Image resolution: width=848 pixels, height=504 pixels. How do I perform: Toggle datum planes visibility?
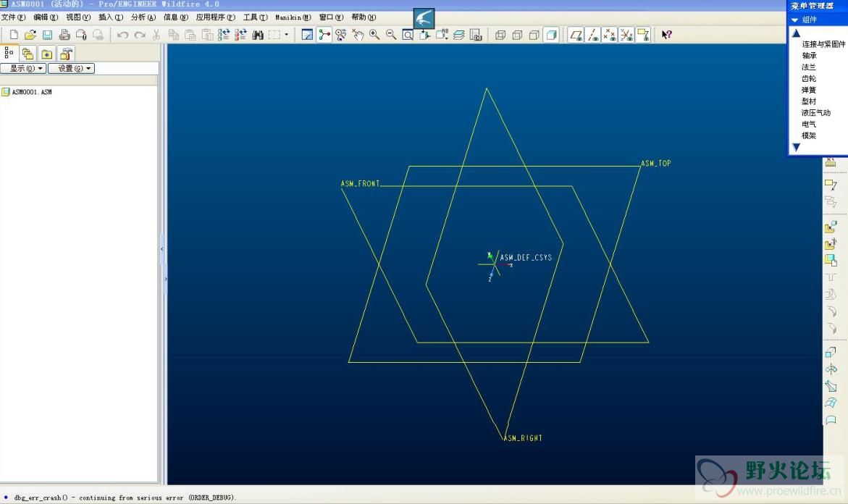(576, 35)
